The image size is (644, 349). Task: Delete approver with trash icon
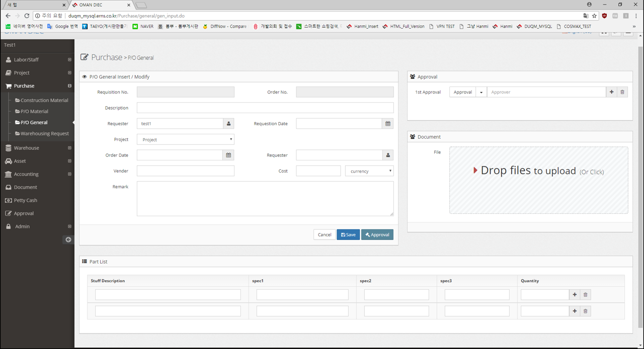pyautogui.click(x=622, y=92)
